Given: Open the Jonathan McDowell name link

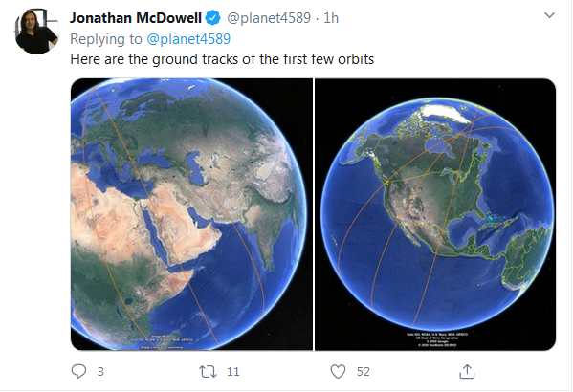Looking at the screenshot, I should click(x=136, y=18).
